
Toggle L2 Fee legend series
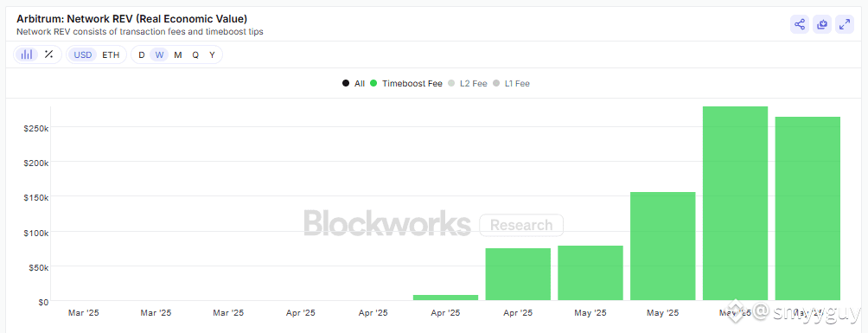tap(468, 84)
